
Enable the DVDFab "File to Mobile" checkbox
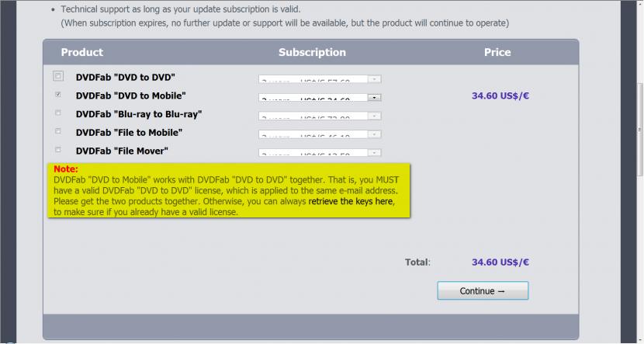click(58, 131)
